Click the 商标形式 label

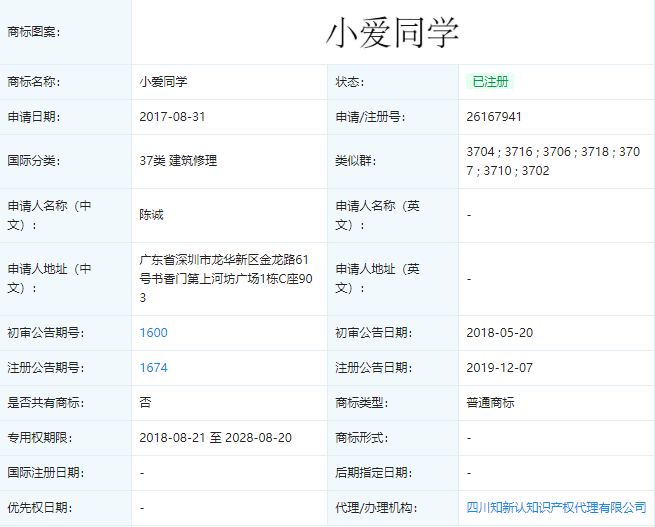click(362, 438)
